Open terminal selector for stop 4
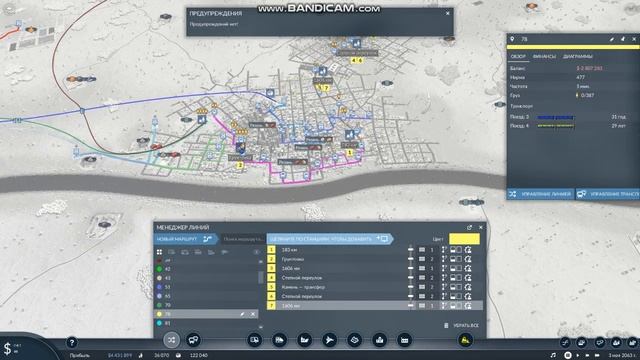 pyautogui.click(x=427, y=278)
